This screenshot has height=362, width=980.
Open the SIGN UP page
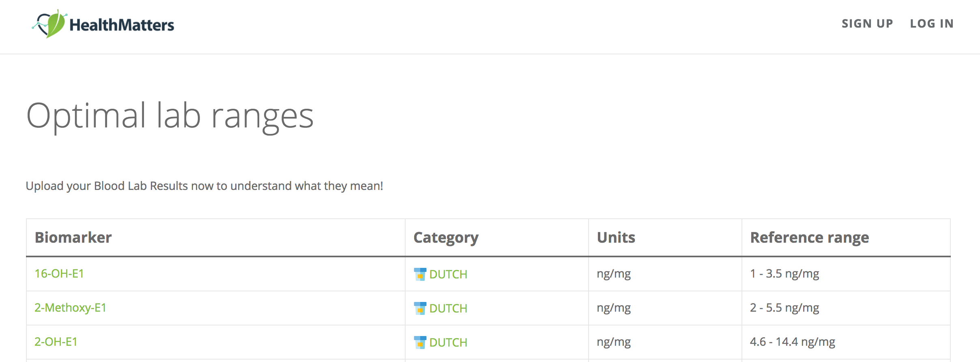tap(867, 24)
